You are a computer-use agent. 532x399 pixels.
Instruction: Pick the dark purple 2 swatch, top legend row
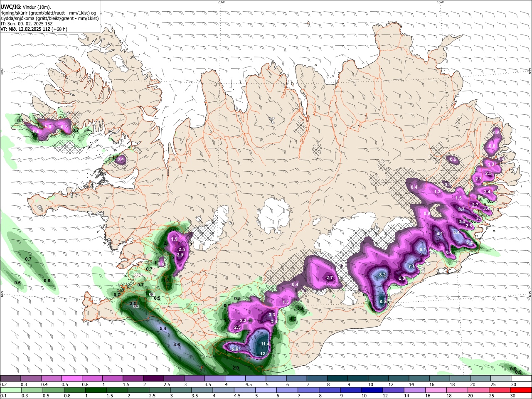153,379
